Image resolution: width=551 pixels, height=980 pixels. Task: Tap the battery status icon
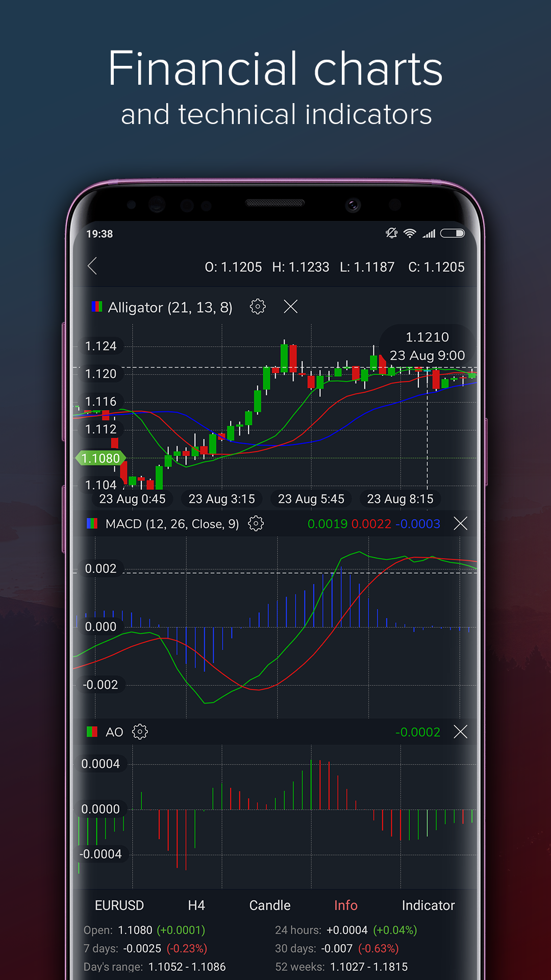pos(453,233)
